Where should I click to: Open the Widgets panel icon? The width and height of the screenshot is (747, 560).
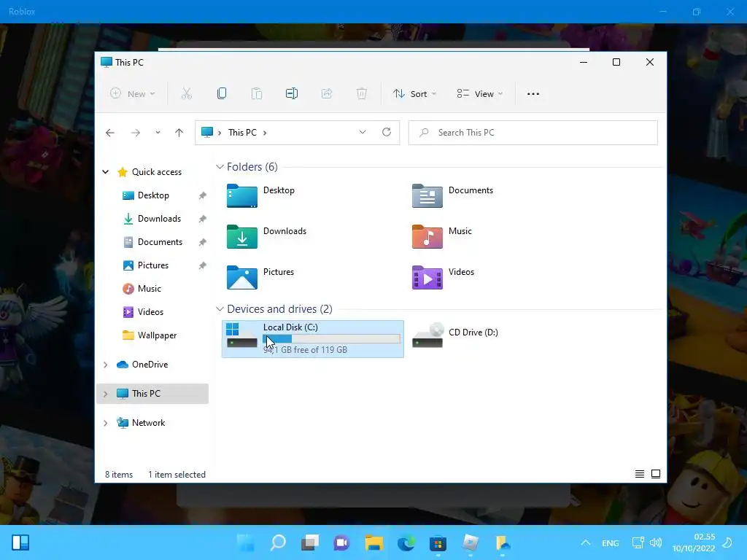pos(20,542)
